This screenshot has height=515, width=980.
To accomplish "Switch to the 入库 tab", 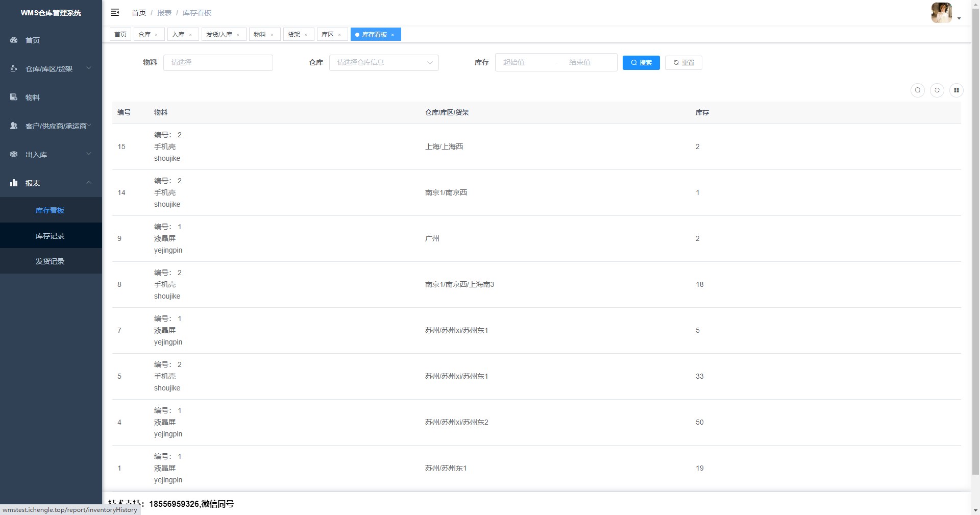I will pos(178,34).
